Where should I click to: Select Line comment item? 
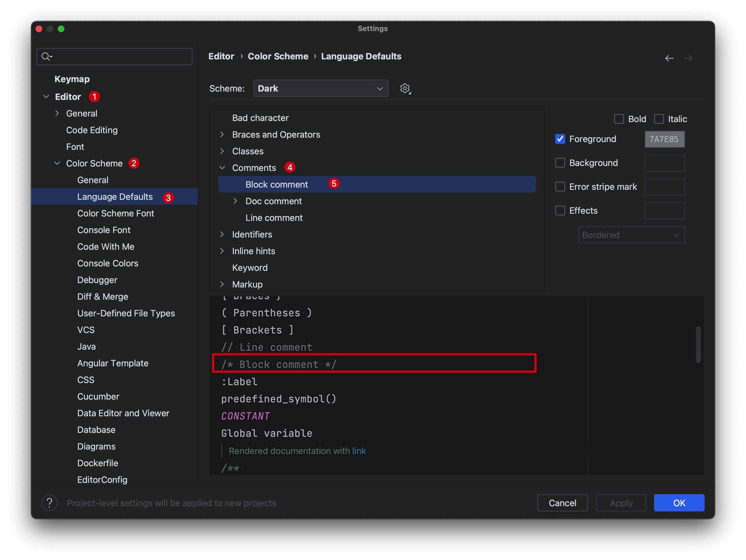coord(274,218)
